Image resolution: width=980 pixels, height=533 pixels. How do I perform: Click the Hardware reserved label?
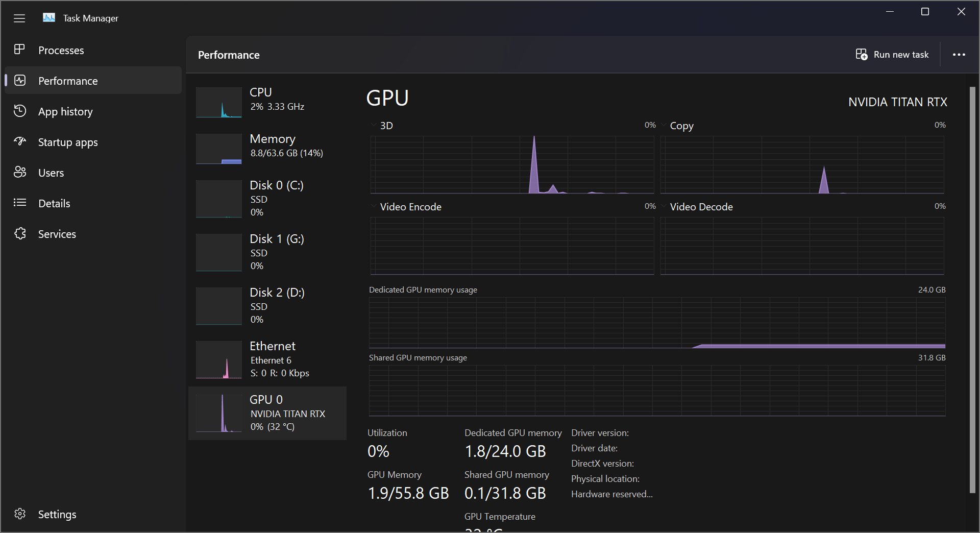click(x=612, y=494)
